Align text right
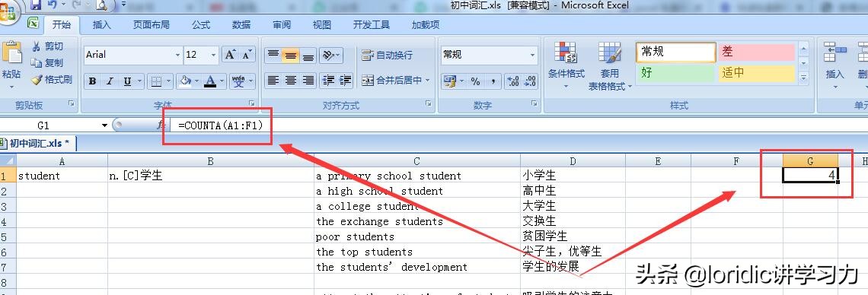This screenshot has width=868, height=295. [x=308, y=81]
